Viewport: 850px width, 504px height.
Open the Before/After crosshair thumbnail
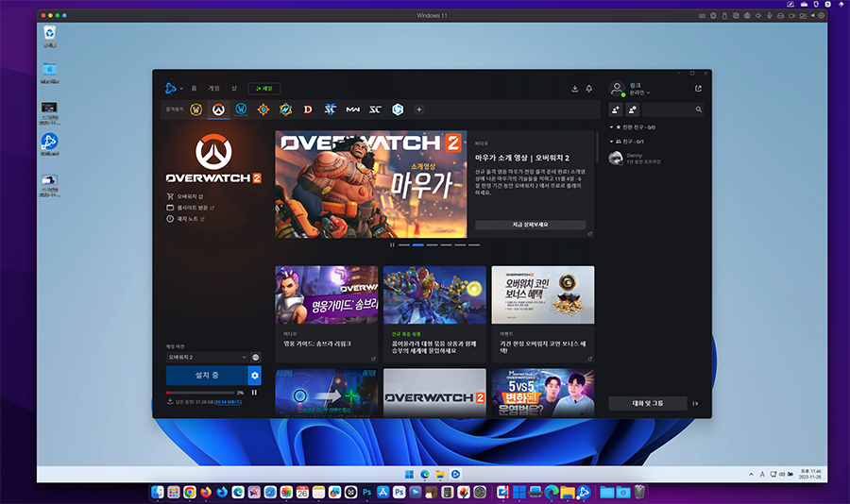[327, 393]
